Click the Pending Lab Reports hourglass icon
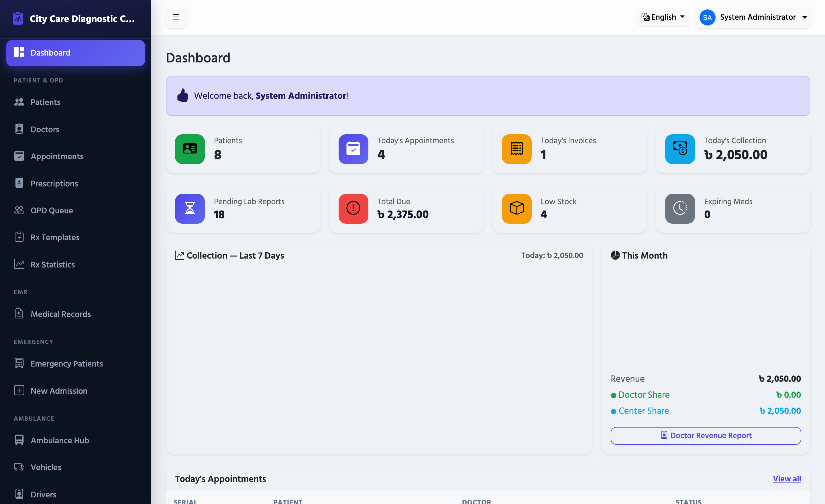This screenshot has height=504, width=825. click(x=190, y=208)
